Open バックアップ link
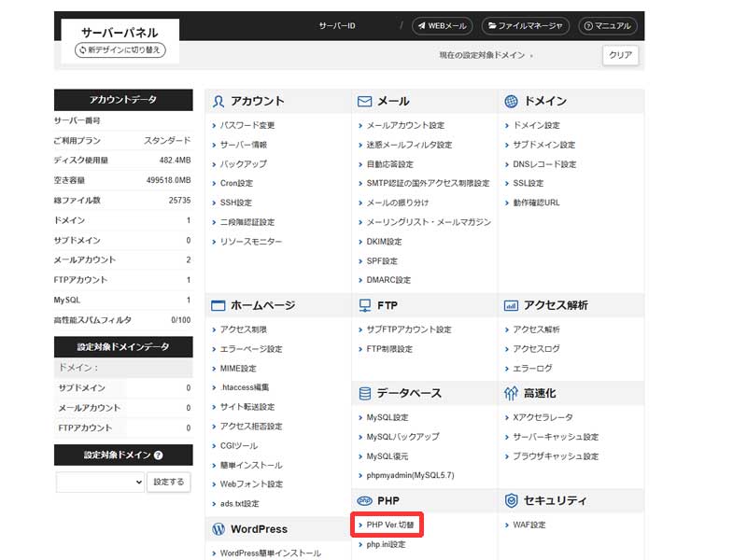Image resolution: width=747 pixels, height=560 pixels. coord(244,164)
